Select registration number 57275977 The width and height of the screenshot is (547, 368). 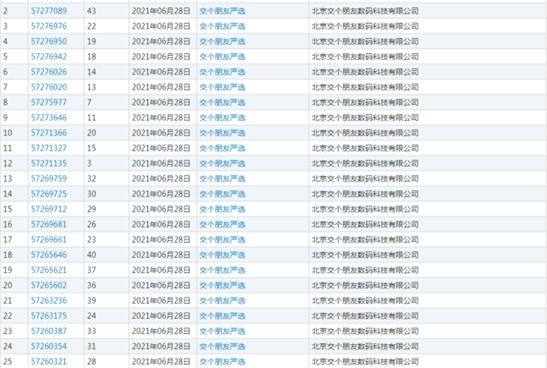coord(49,102)
